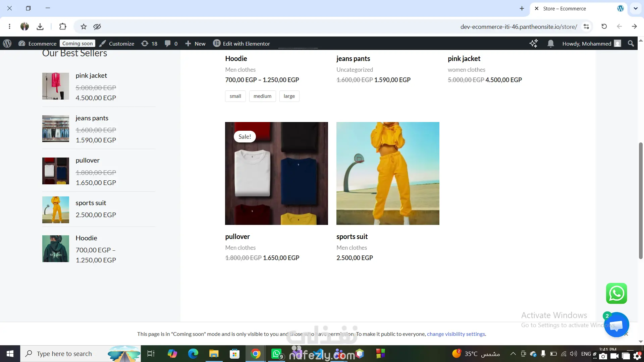Open the Extensions puzzle icon

[x=63, y=26]
